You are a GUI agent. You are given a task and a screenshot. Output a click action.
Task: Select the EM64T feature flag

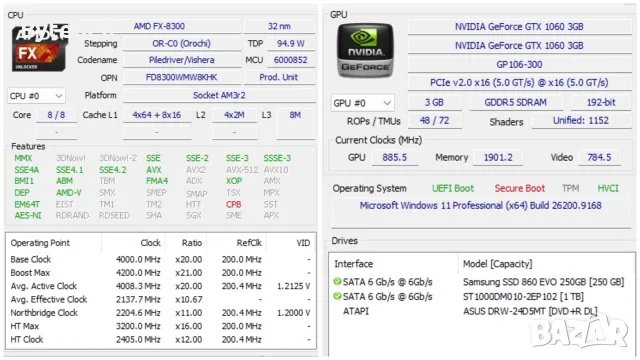click(27, 204)
